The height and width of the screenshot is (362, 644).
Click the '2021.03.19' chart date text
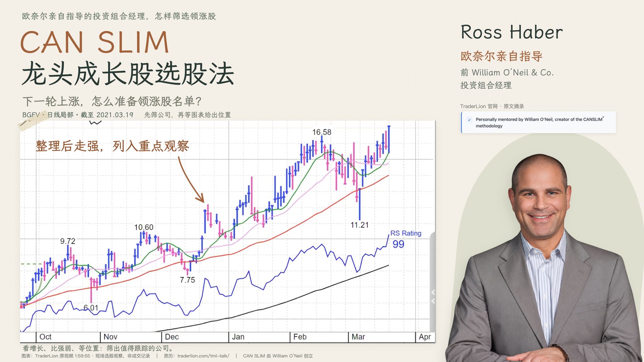click(x=115, y=115)
